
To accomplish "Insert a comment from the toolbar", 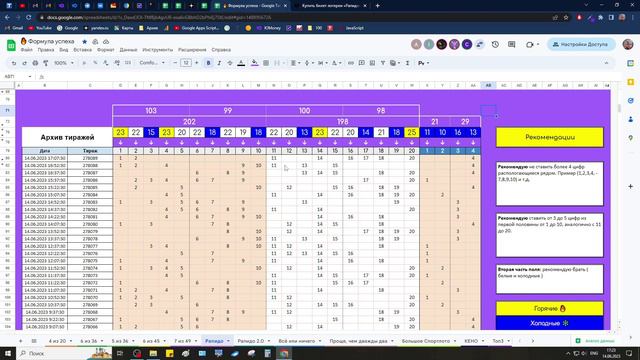I will coord(362,63).
